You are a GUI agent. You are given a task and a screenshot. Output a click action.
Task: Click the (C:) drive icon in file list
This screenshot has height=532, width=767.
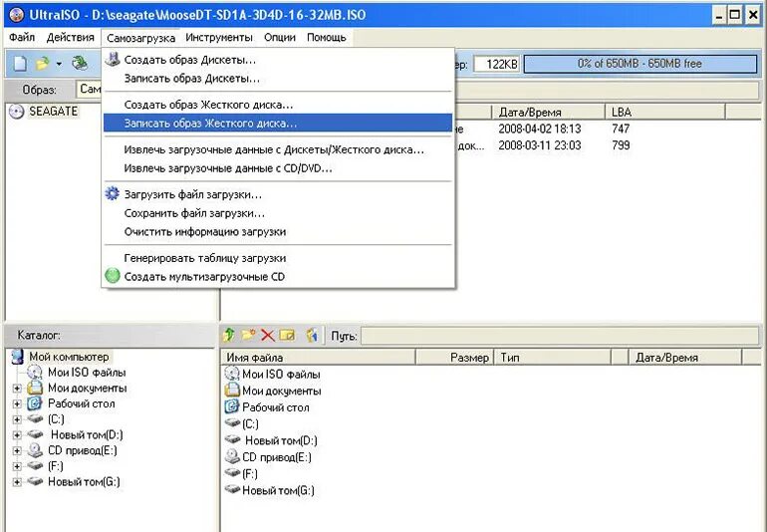click(x=232, y=422)
